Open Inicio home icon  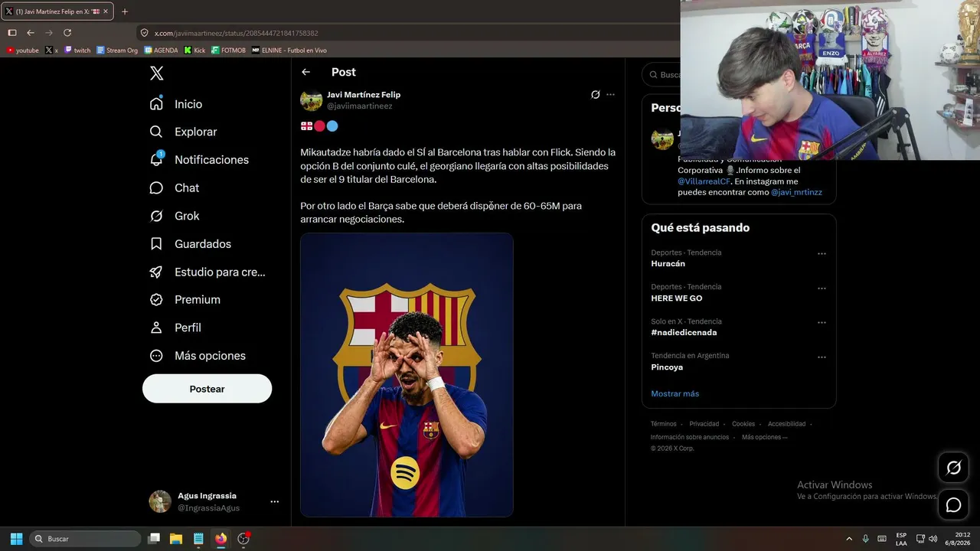pos(156,103)
